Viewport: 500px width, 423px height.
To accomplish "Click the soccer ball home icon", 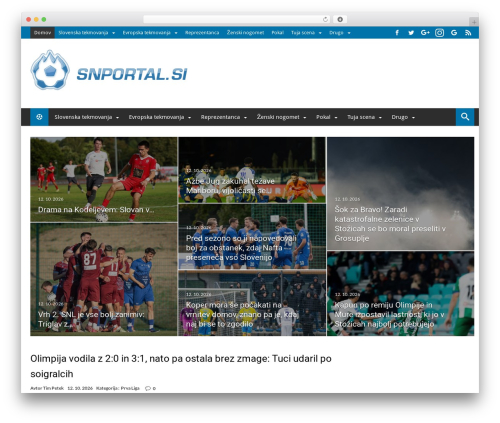I will pyautogui.click(x=39, y=117).
